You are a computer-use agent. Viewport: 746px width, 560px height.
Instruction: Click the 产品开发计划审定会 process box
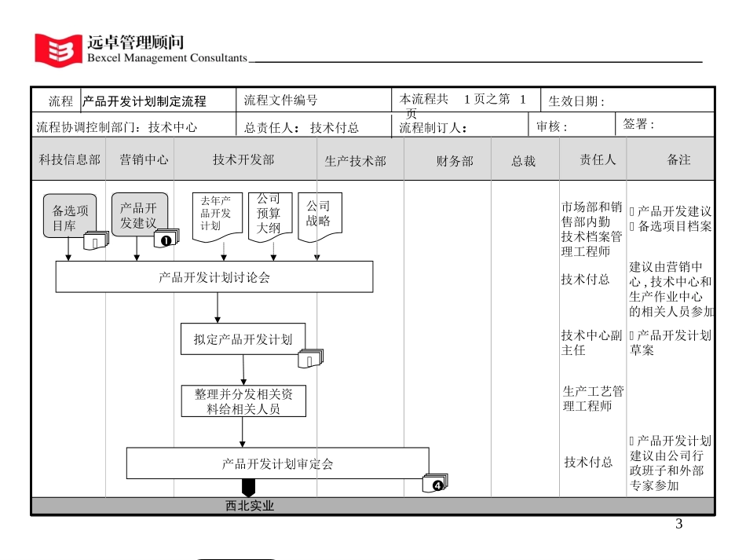[x=278, y=463]
